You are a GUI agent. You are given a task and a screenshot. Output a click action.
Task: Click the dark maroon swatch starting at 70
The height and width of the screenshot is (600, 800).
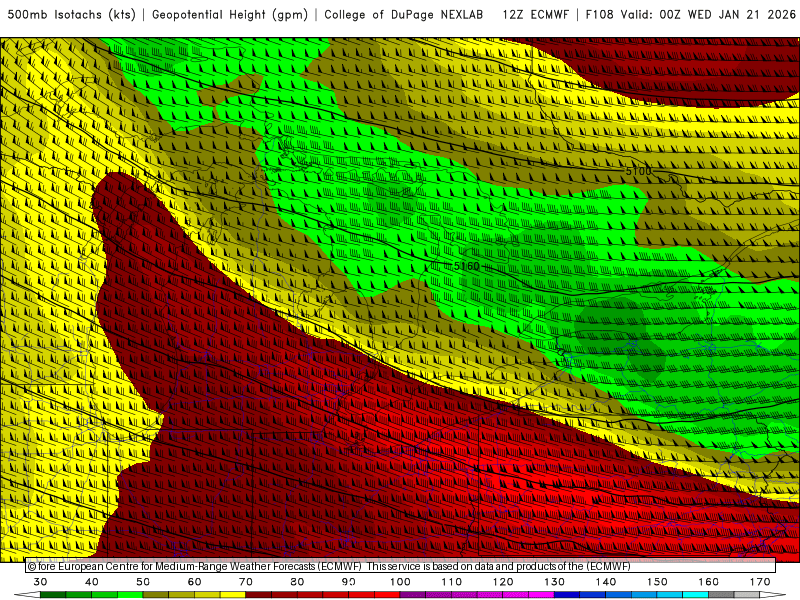click(x=259, y=595)
